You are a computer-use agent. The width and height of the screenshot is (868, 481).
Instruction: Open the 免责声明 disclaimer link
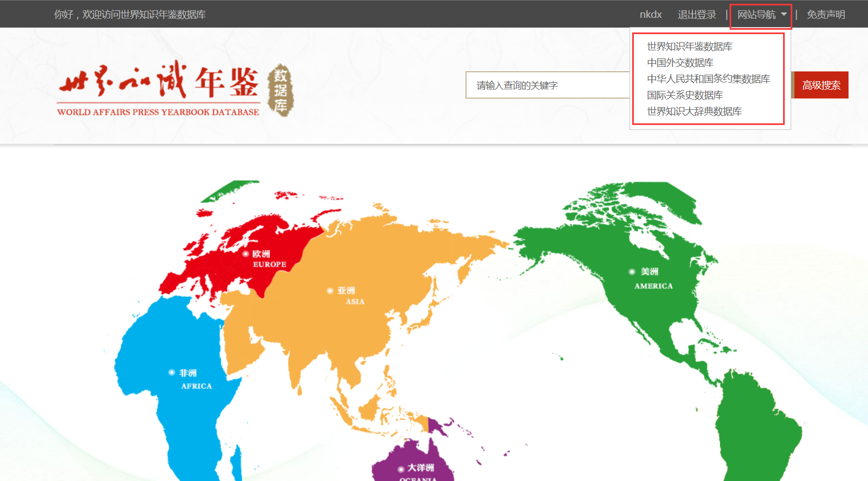click(x=825, y=15)
